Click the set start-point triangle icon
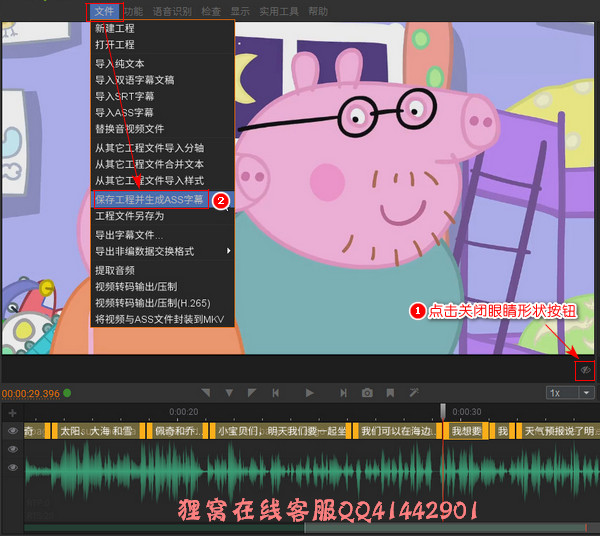 206,393
